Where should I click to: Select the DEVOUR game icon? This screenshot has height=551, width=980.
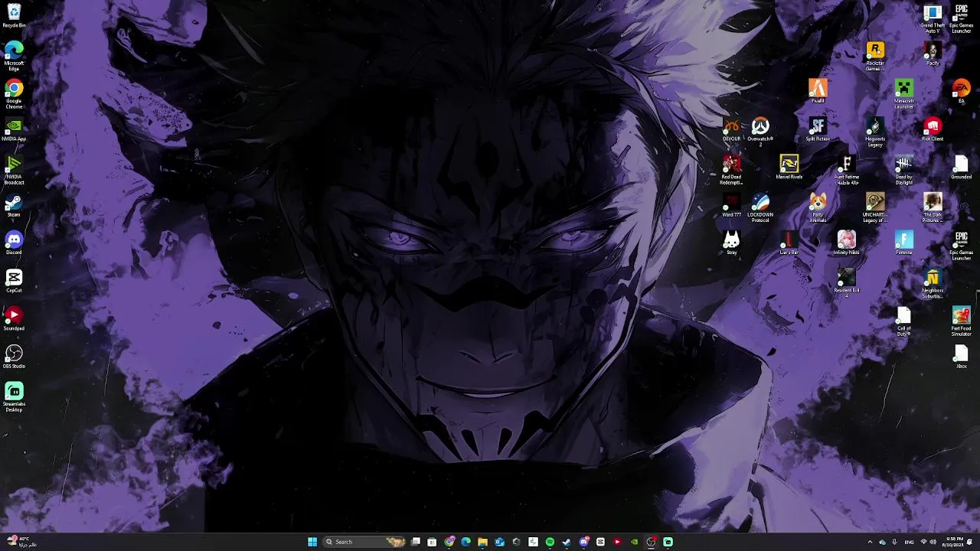[x=732, y=129]
